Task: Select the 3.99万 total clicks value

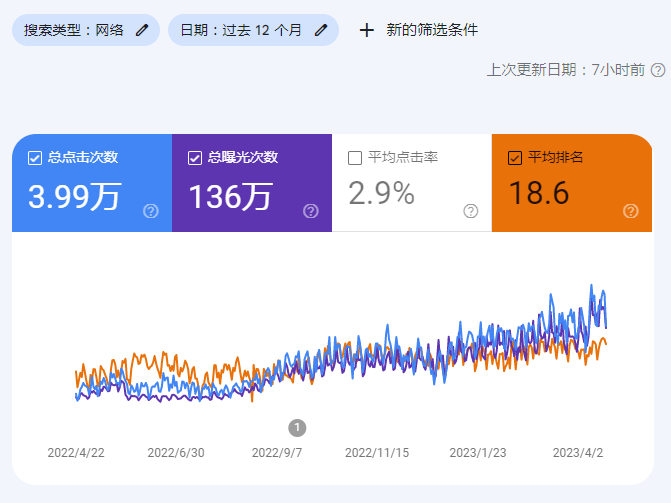Action: 74,195
